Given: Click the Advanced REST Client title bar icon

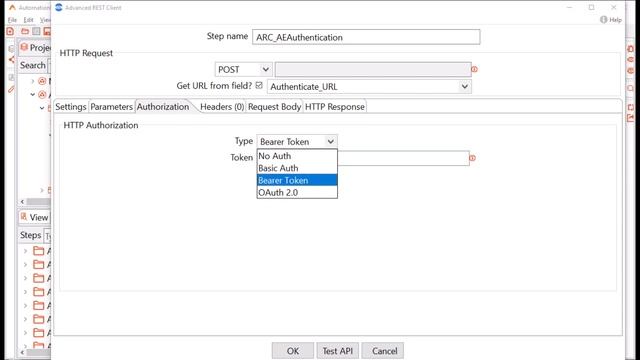Looking at the screenshot, I should click(59, 7).
